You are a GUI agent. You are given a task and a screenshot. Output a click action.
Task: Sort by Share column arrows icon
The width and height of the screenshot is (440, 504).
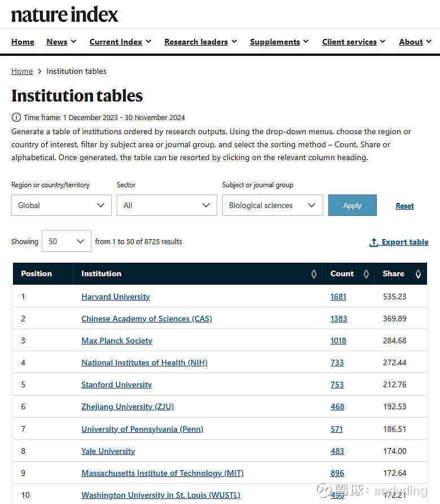418,274
